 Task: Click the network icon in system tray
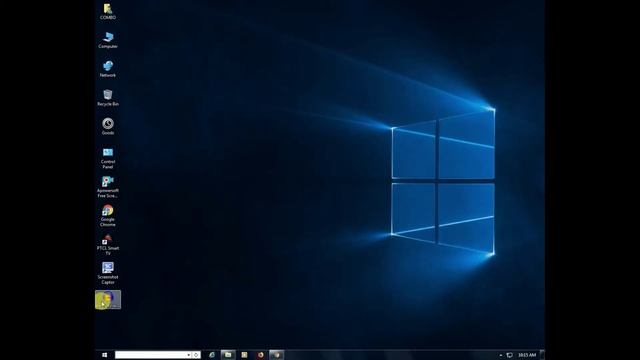[509, 356]
